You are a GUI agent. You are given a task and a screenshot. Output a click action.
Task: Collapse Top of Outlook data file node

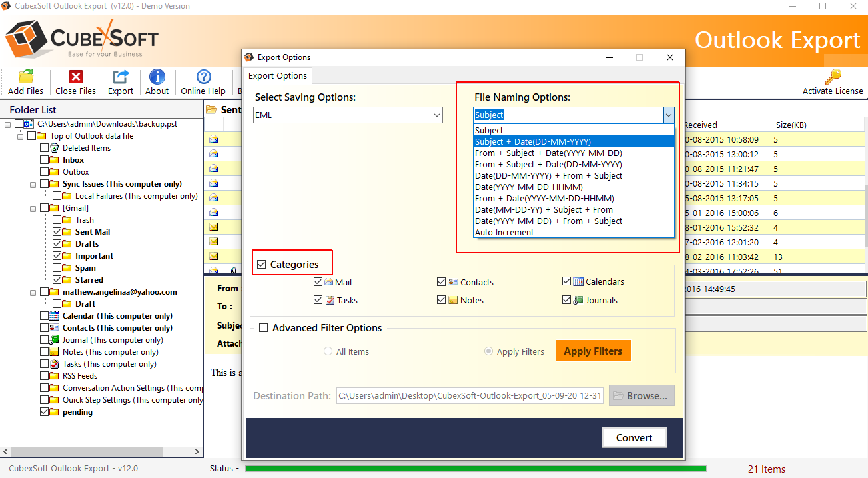pyautogui.click(x=19, y=136)
